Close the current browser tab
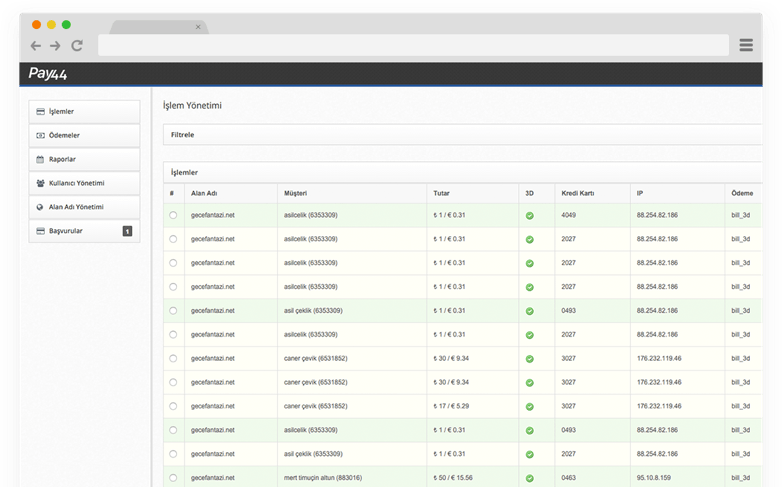Viewport: 782px width, 487px height. [x=198, y=27]
